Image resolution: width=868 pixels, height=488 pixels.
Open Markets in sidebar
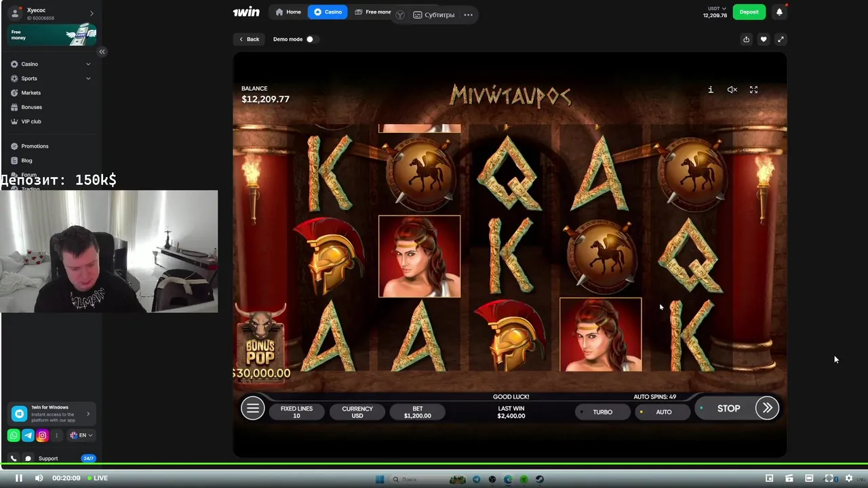[31, 93]
